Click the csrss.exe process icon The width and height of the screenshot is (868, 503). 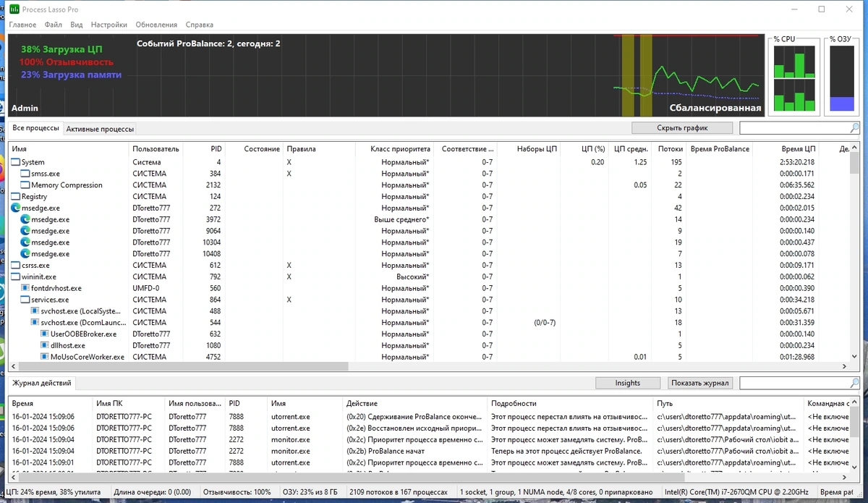(x=16, y=265)
